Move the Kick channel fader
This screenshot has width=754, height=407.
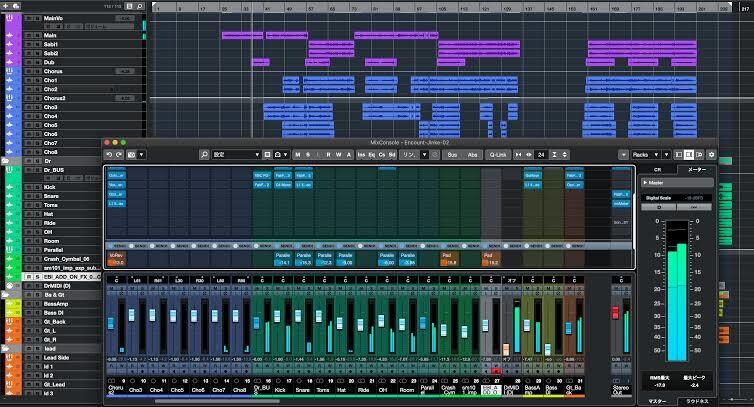click(277, 316)
